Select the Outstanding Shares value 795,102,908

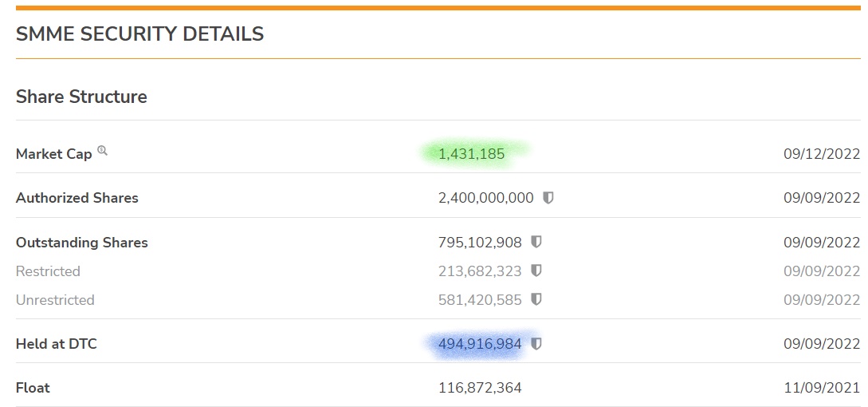480,243
